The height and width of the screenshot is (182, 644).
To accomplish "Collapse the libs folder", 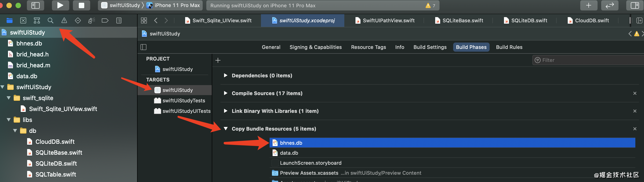I will [x=9, y=120].
